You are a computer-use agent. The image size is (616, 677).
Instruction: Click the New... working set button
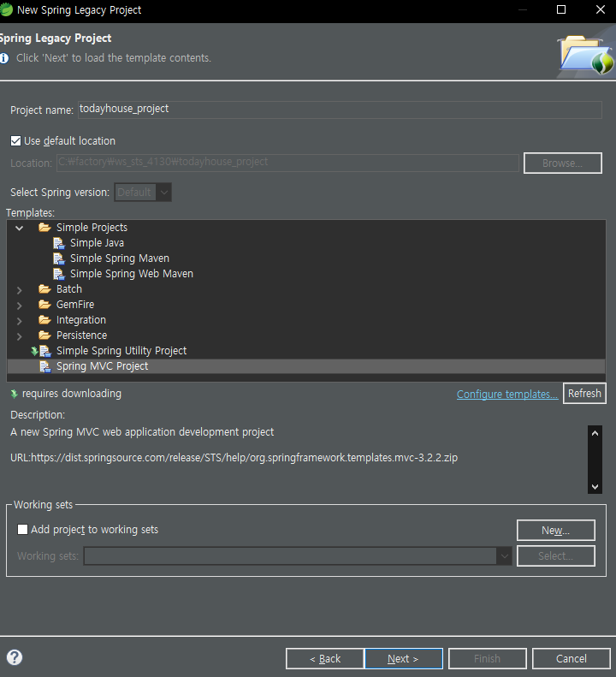(555, 530)
